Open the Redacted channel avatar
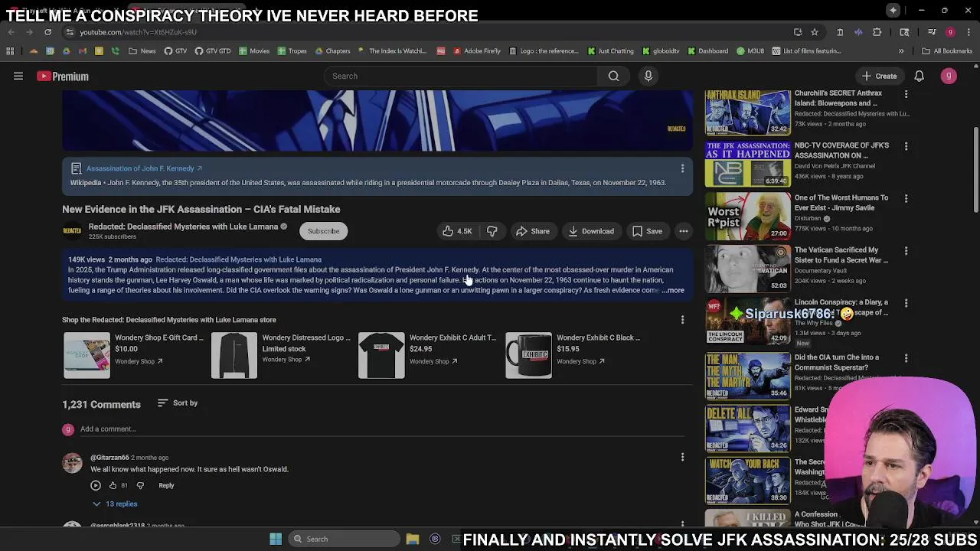Screen dimensions: 980x551 point(72,231)
